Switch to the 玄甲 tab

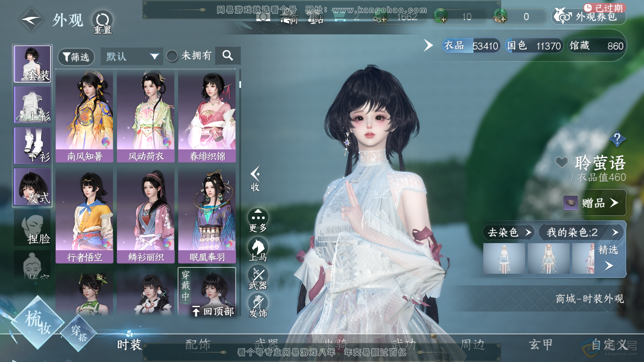541,344
